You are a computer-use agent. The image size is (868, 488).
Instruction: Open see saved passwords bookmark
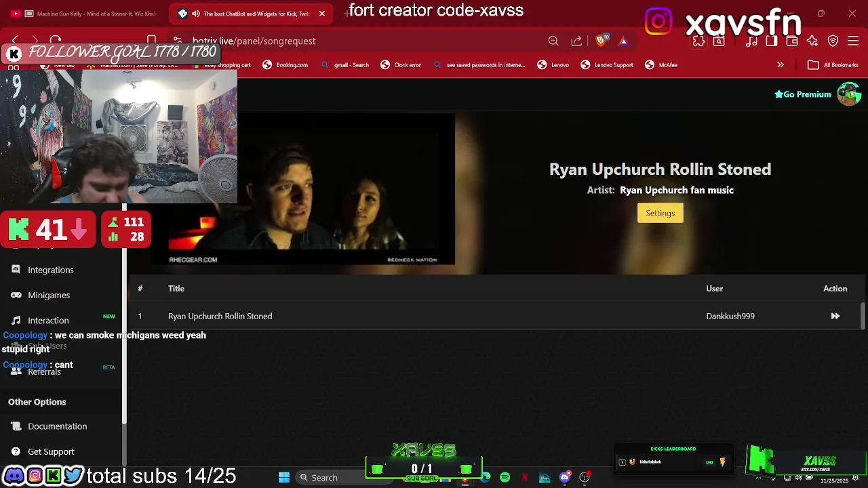coord(479,65)
